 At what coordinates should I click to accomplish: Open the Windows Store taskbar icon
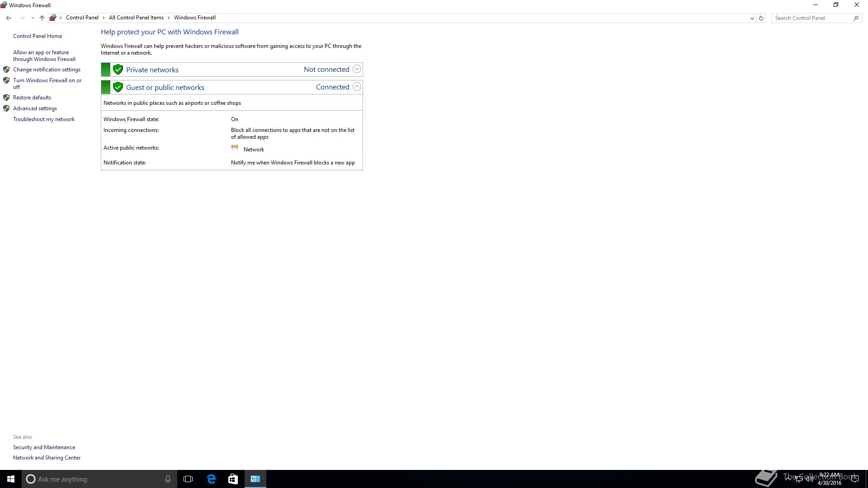tap(233, 479)
